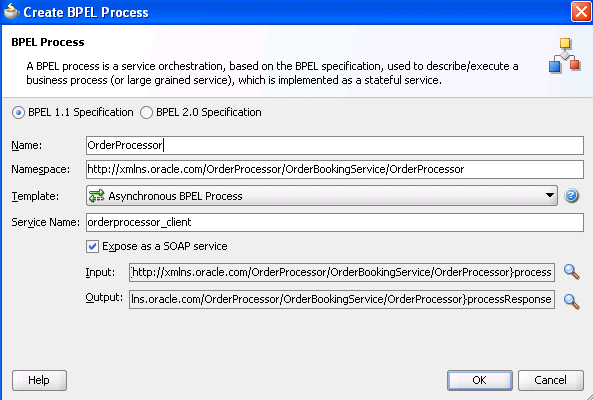Screen dimensions: 593x400
Task: Browse Output element with magnifier icon
Action: coord(571,301)
